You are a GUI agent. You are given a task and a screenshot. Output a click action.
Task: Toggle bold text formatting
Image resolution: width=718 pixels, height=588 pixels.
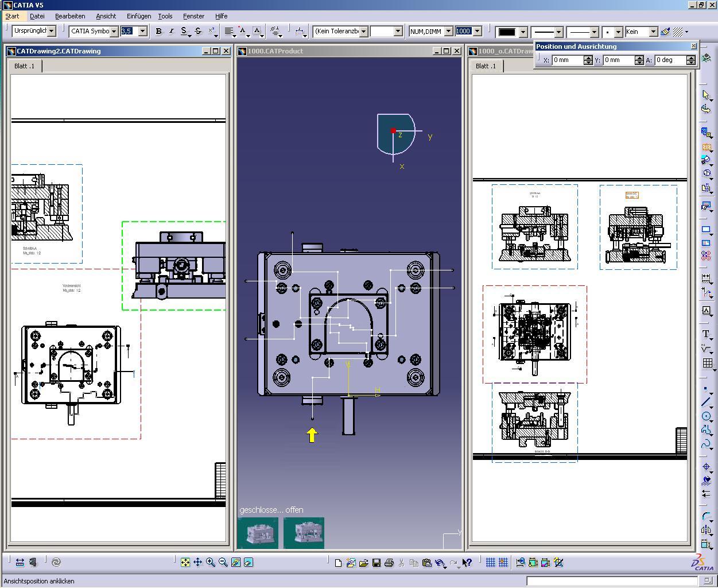158,31
